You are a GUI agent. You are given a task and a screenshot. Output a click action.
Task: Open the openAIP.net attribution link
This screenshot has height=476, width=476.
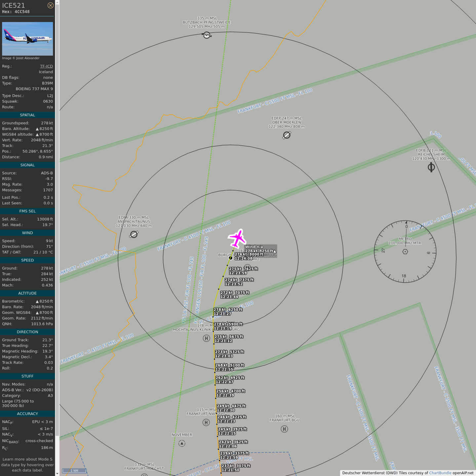pyautogui.click(x=463, y=473)
